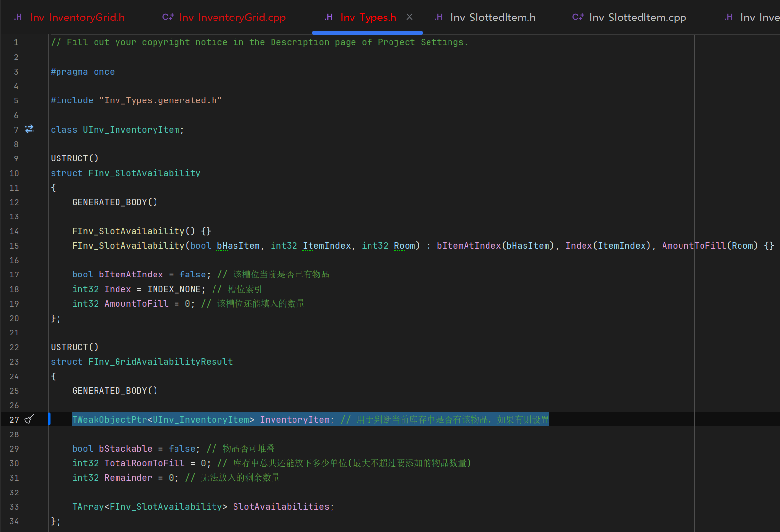Viewport: 780px width, 532px height.
Task: Close the Inv_Types.h tab
Action: coord(409,17)
